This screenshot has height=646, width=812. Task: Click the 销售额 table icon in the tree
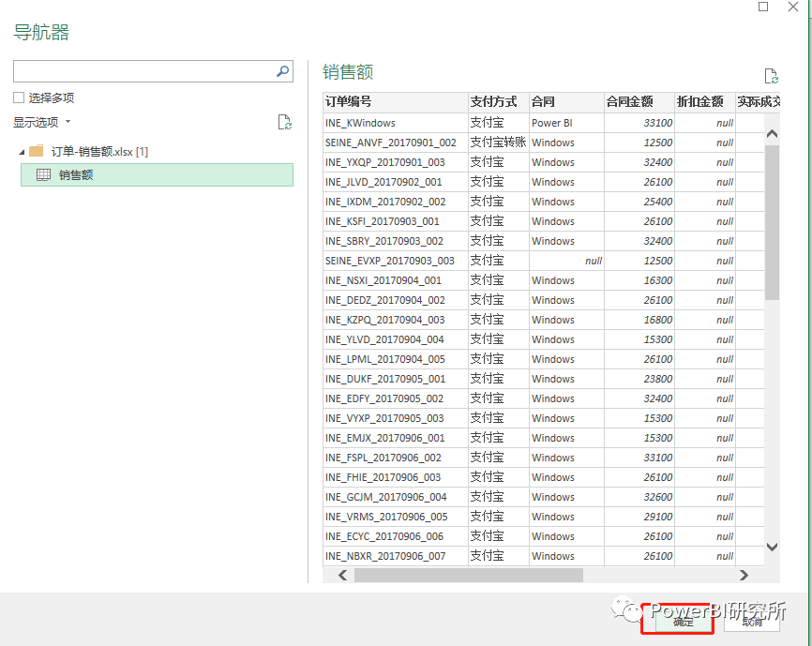pos(43,175)
